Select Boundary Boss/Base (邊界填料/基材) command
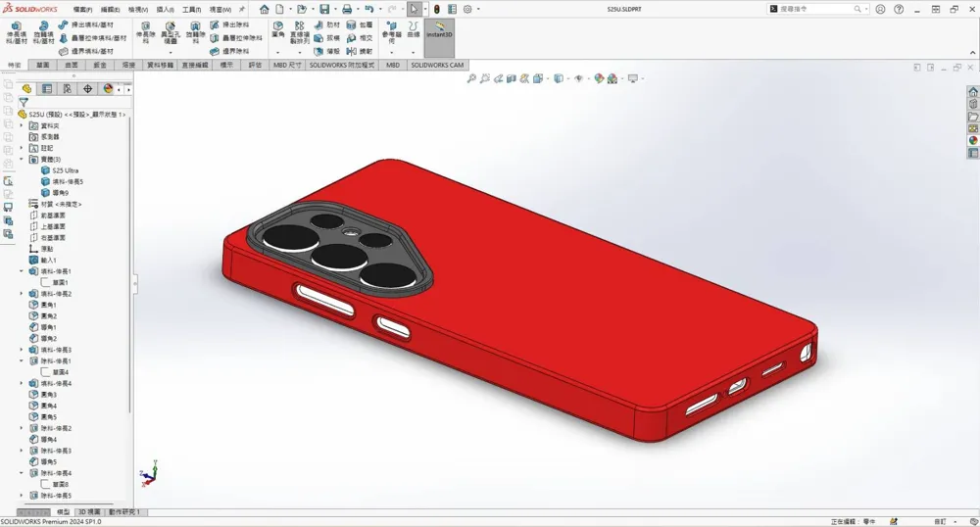Image resolution: width=980 pixels, height=527 pixels. 86,51
